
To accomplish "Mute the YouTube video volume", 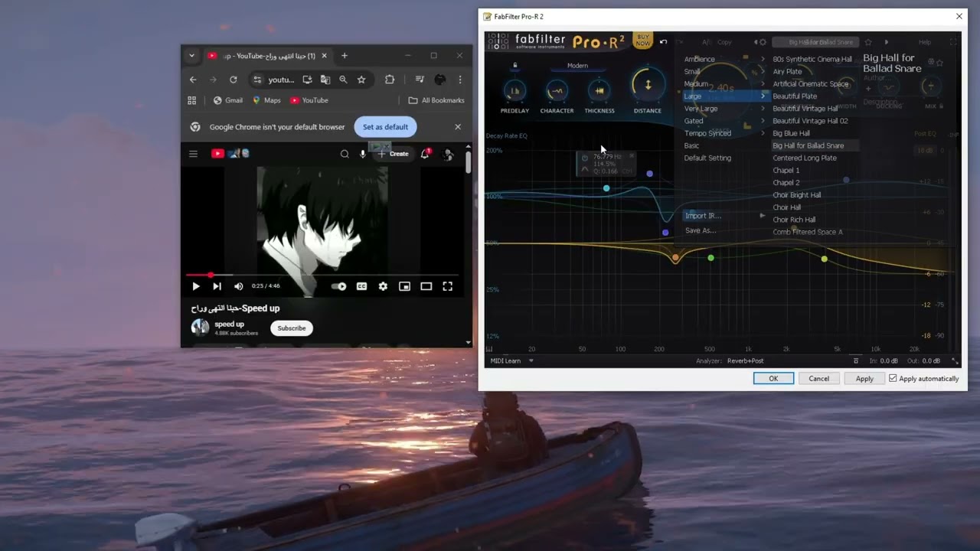I will point(238,286).
